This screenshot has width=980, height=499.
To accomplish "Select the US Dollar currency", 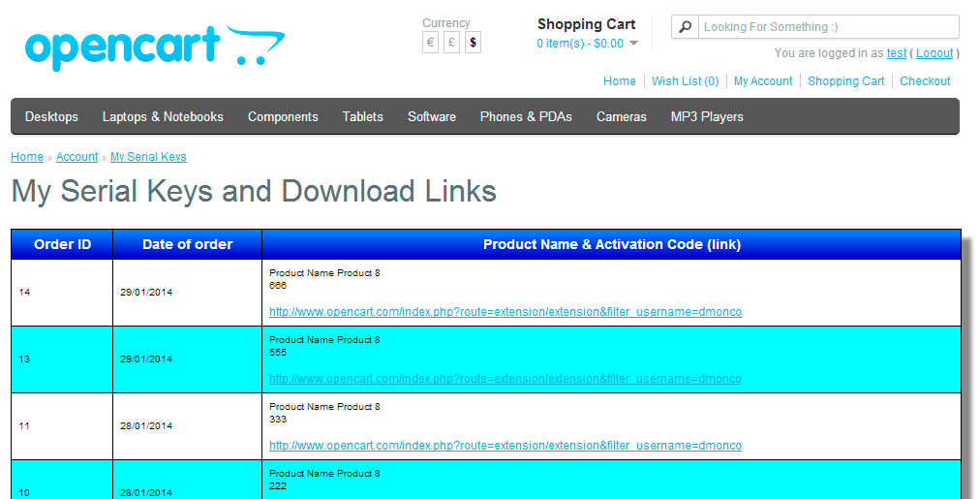I will tap(474, 43).
